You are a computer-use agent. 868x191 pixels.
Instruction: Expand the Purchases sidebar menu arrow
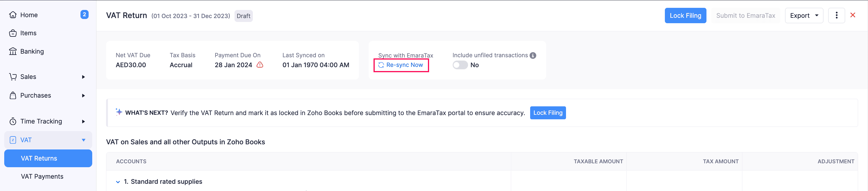83,96
